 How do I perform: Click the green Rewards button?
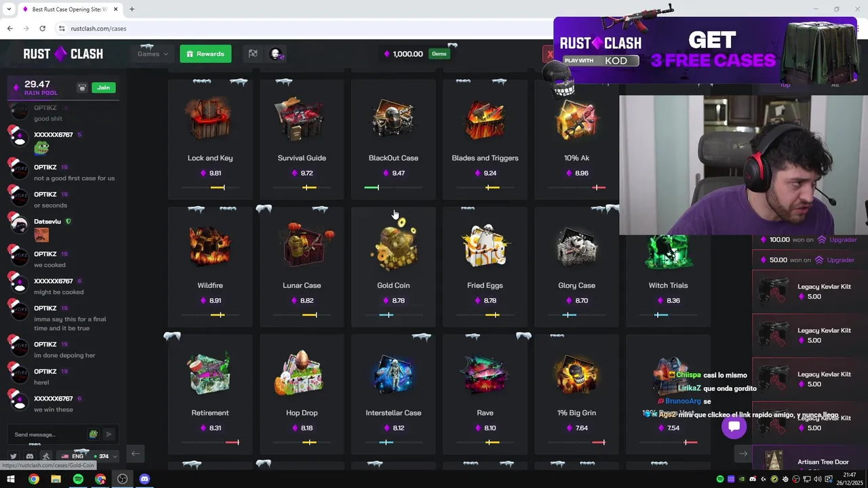point(205,54)
